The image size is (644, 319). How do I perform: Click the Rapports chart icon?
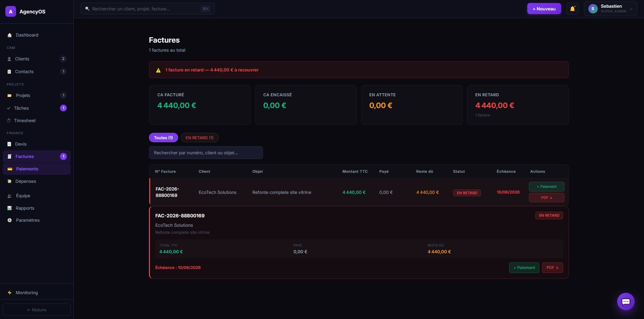tap(9, 208)
